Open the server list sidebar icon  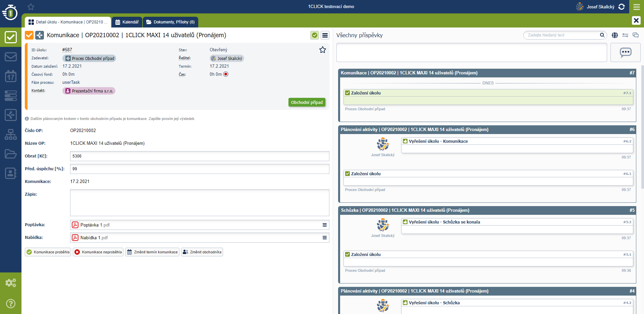click(x=11, y=96)
